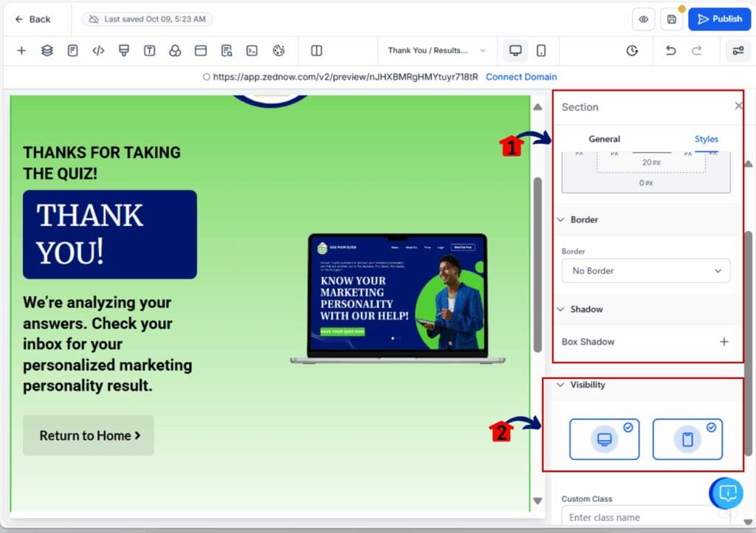Click the preview eye icon
756x533 pixels.
click(x=643, y=20)
